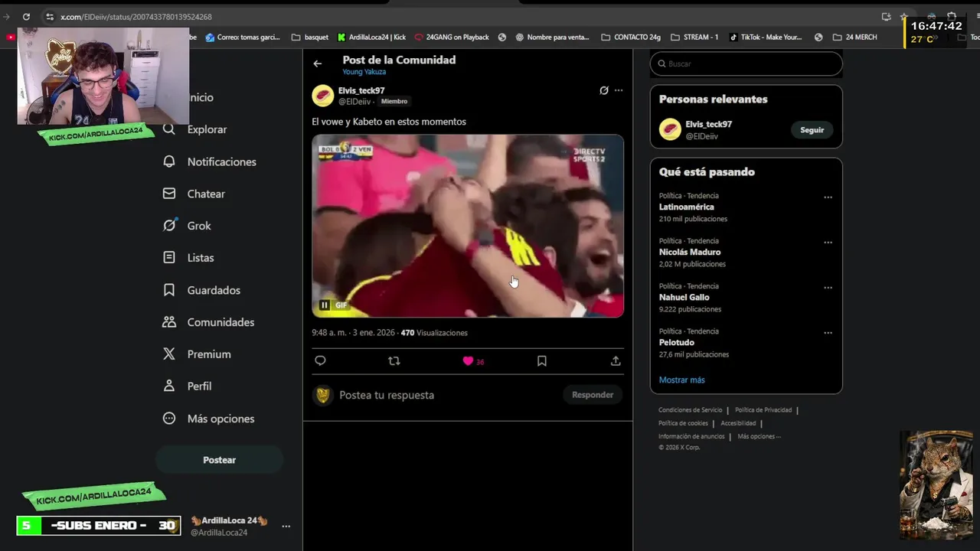Open TikTok - Make Your bookmark
This screenshot has height=551, width=980.
pyautogui.click(x=765, y=37)
